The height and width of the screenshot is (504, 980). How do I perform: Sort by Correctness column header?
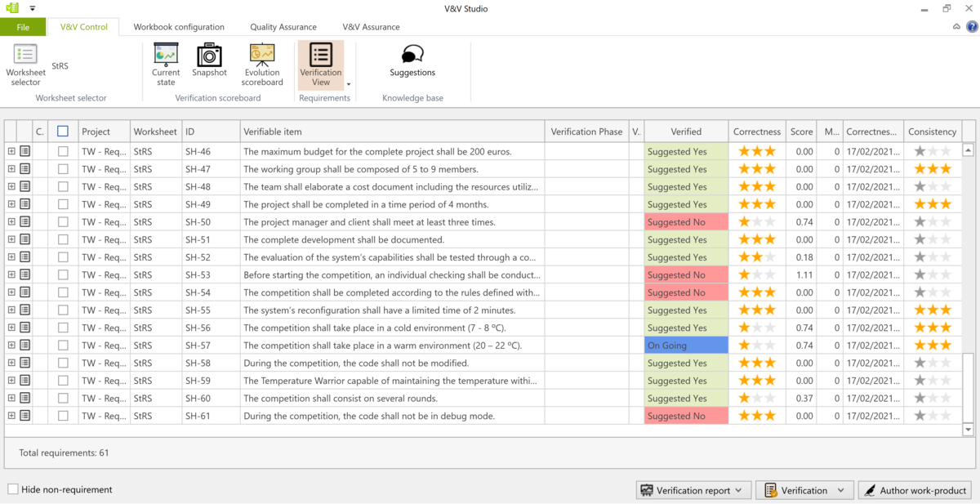tap(757, 132)
